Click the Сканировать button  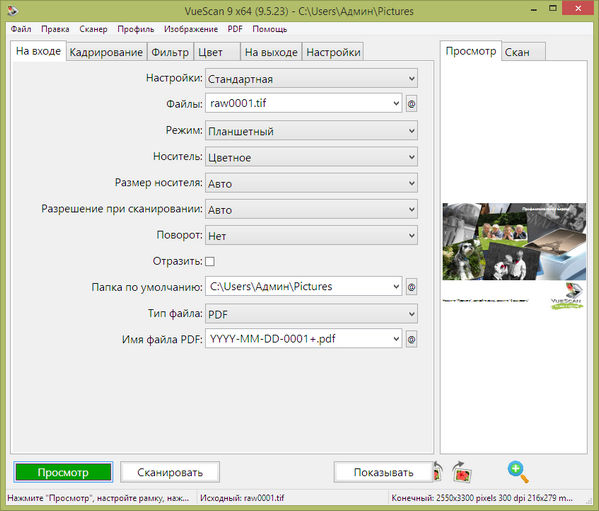point(170,472)
